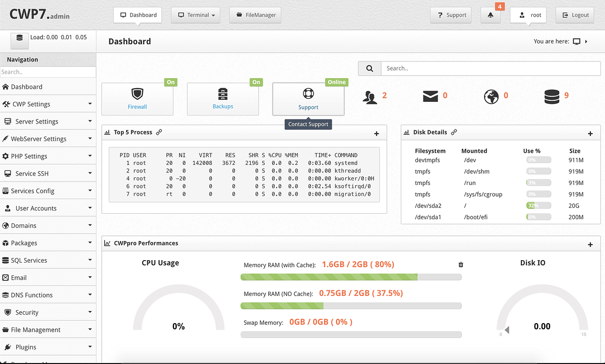The image size is (605, 364).
Task: Go to Dashboard in the sidebar
Action: (48, 87)
